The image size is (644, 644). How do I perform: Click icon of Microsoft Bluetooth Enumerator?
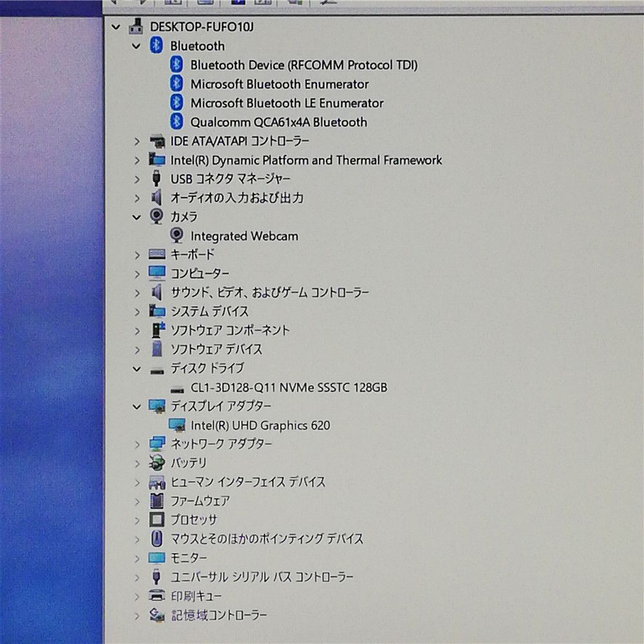tap(176, 83)
